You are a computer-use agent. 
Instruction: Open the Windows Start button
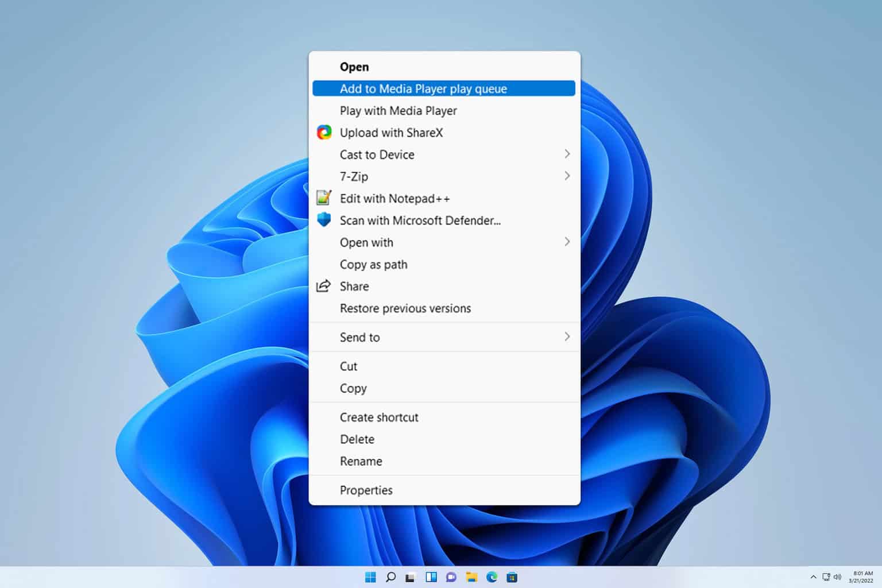[x=370, y=577]
